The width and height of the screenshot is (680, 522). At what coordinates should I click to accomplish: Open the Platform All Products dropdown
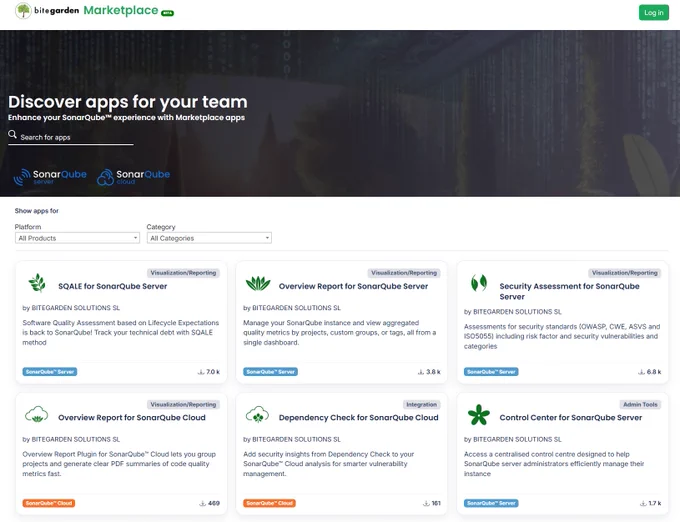[77, 238]
